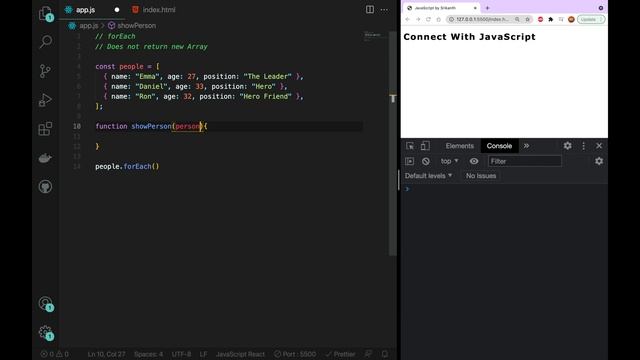Viewport: 640px width, 360px height.
Task: Click the console Filter field
Action: click(x=524, y=161)
